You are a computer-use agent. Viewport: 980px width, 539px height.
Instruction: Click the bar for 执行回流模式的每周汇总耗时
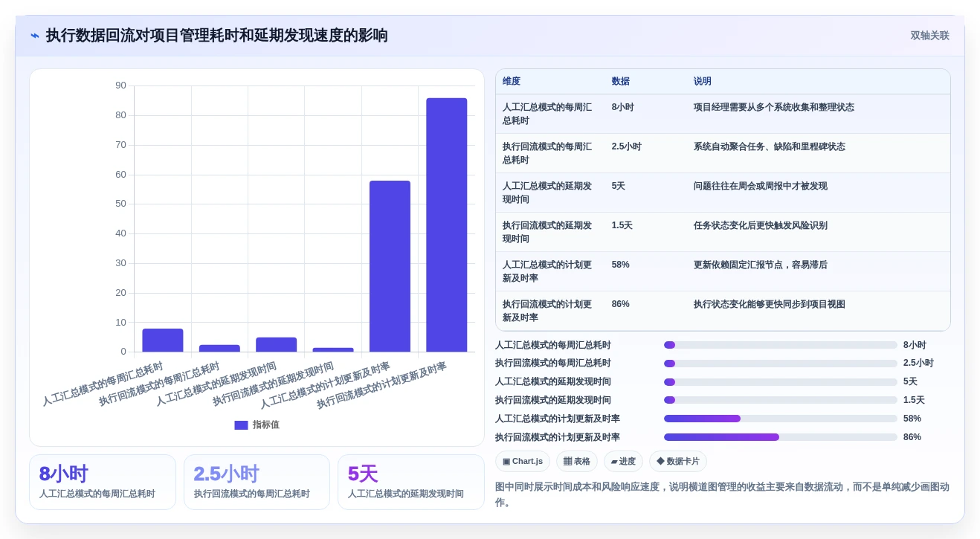(x=219, y=349)
